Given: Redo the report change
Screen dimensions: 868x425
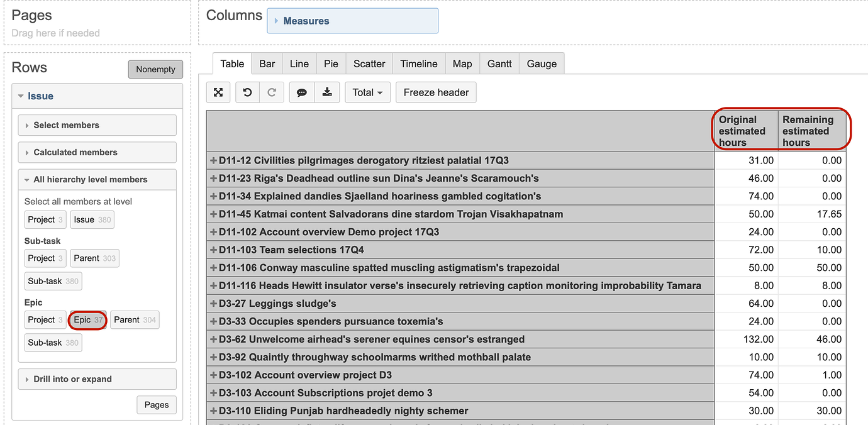Looking at the screenshot, I should coord(272,92).
